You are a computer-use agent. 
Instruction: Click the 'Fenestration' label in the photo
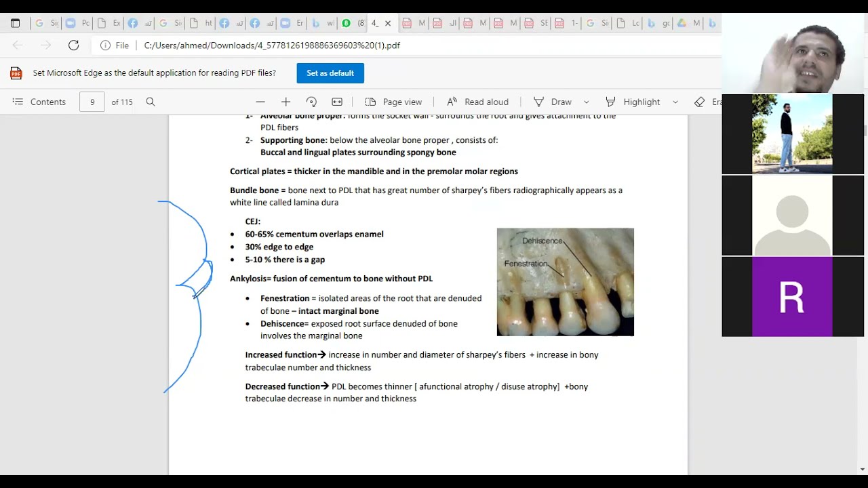tap(526, 264)
